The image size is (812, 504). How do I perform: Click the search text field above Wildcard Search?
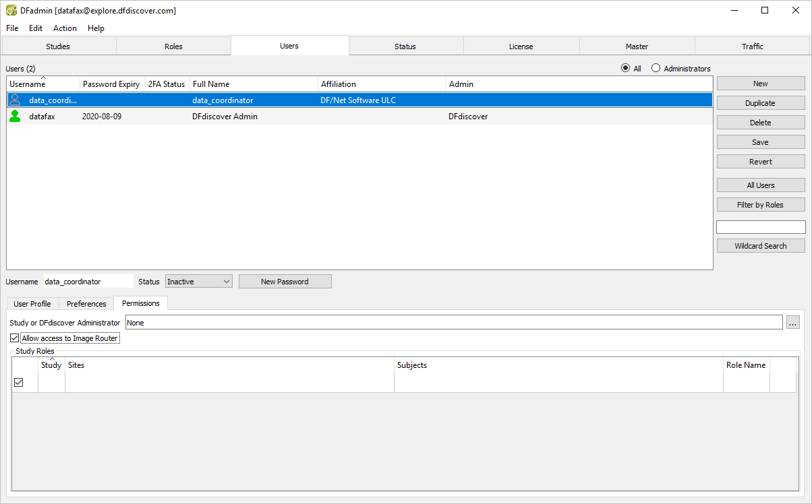click(x=760, y=227)
